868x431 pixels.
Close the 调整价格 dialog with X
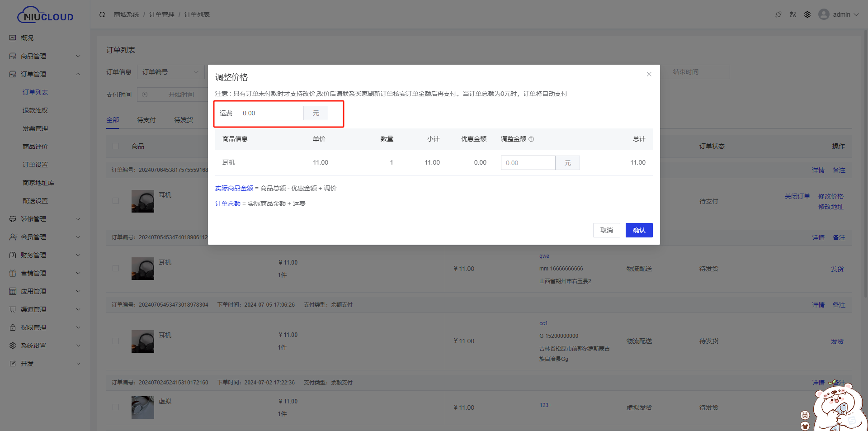click(649, 74)
